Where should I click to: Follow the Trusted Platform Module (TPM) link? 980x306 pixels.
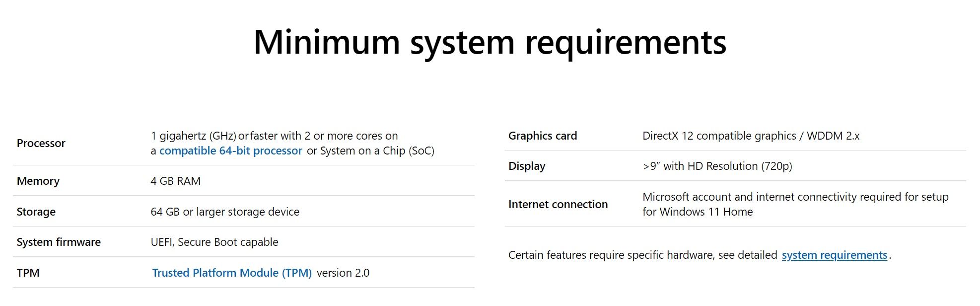click(232, 273)
